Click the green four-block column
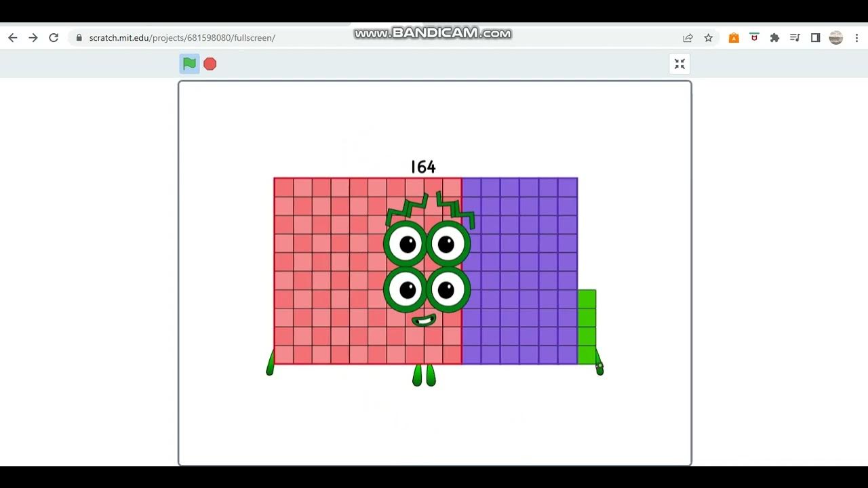Screen dimensions: 868x488 coord(587,327)
